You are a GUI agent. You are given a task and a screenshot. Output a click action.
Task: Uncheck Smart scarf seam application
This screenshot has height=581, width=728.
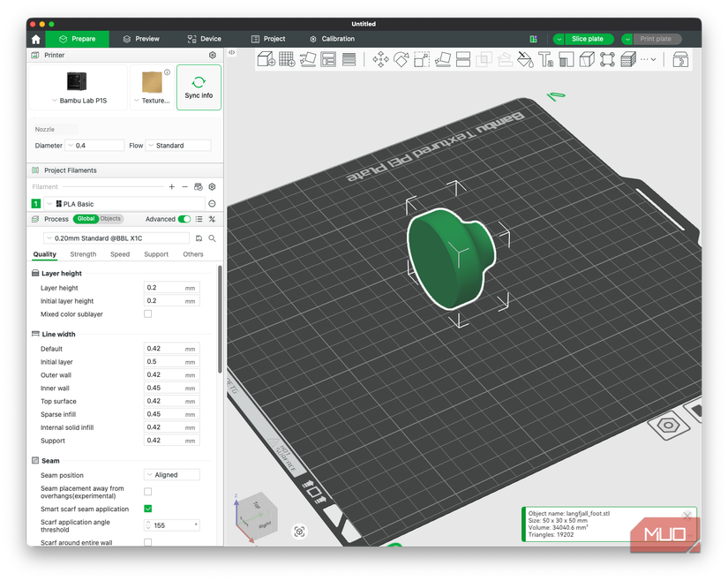click(147, 509)
